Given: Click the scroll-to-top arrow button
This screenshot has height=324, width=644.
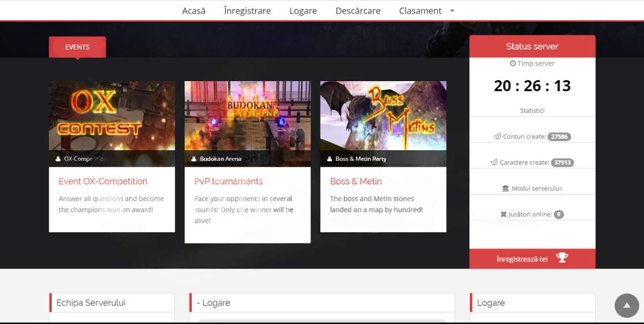Looking at the screenshot, I should click(626, 305).
